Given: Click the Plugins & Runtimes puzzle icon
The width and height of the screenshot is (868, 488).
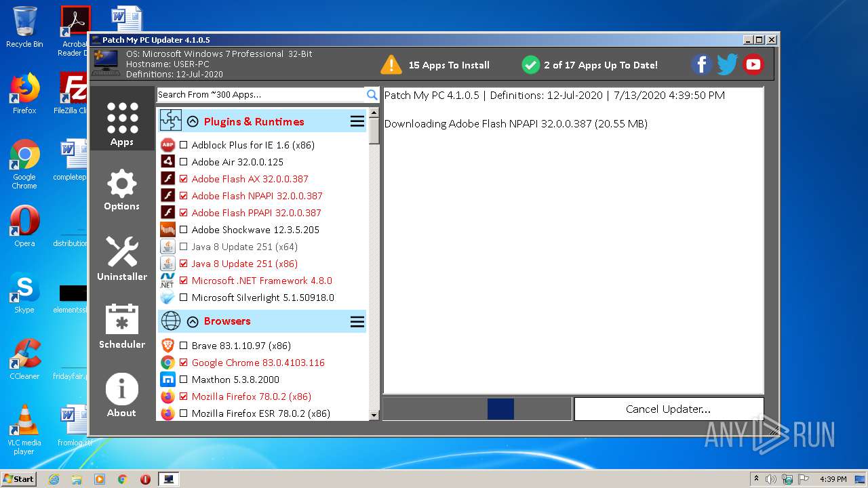Looking at the screenshot, I should [x=171, y=121].
